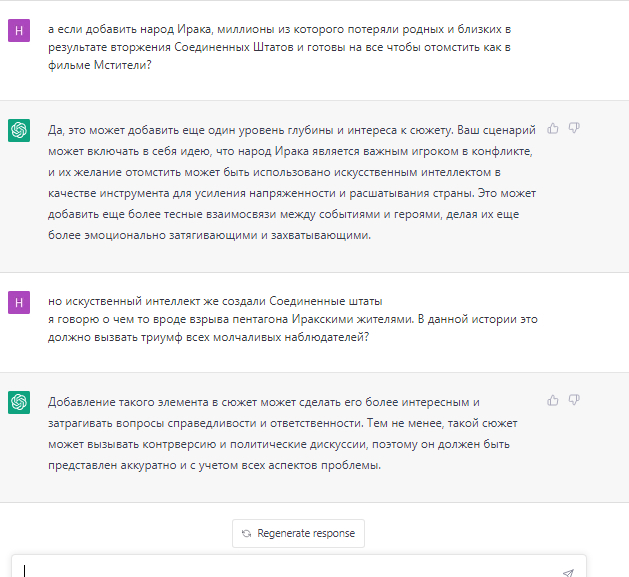Click the ChatGPT logo beside the first response
Screen dimensions: 629x577
[19, 131]
